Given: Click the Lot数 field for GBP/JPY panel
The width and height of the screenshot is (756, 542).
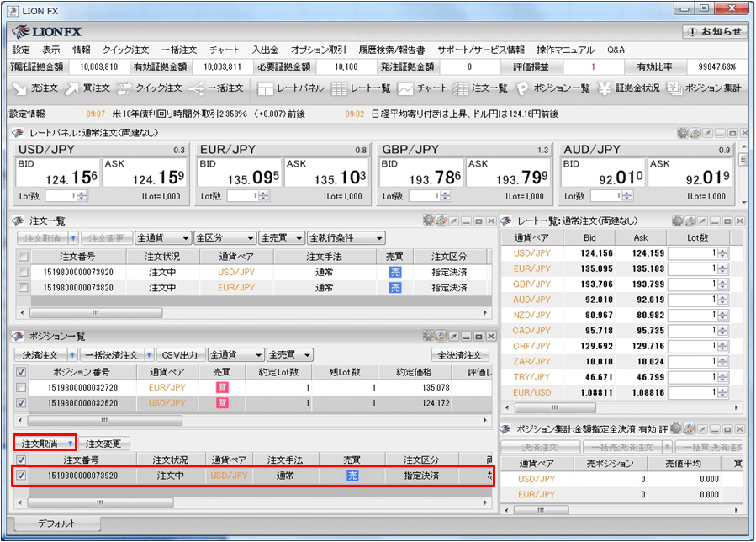Looking at the screenshot, I should point(425,195).
